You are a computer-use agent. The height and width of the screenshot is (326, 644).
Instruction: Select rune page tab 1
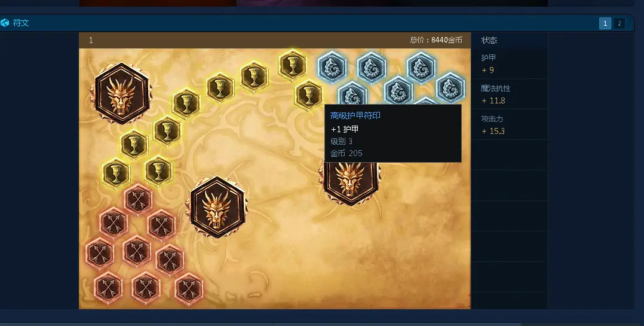[605, 23]
